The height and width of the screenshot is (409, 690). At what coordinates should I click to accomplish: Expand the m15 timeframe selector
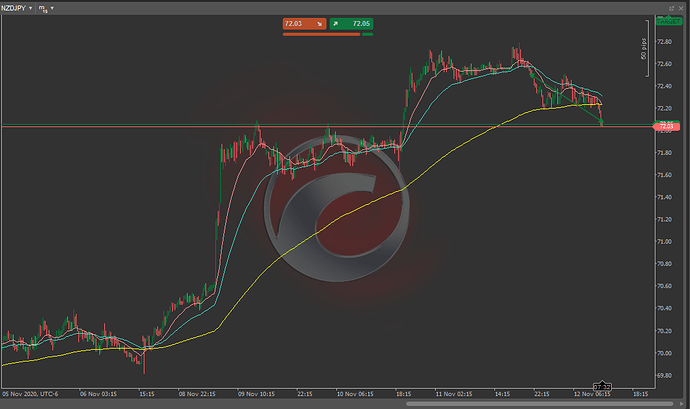click(x=46, y=7)
